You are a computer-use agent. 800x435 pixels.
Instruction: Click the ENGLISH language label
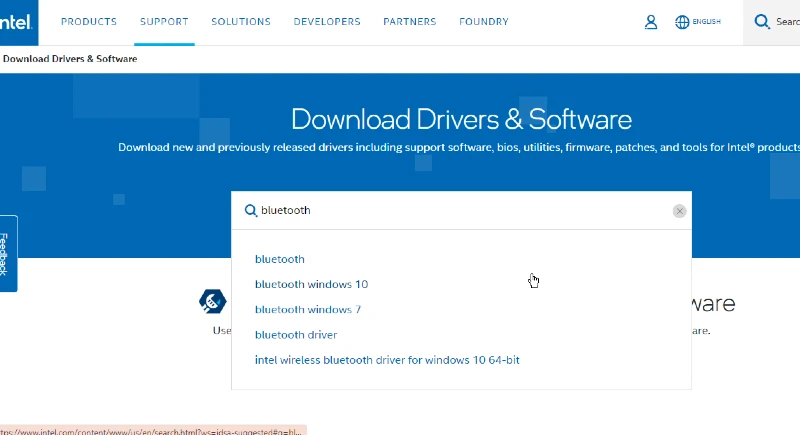707,22
